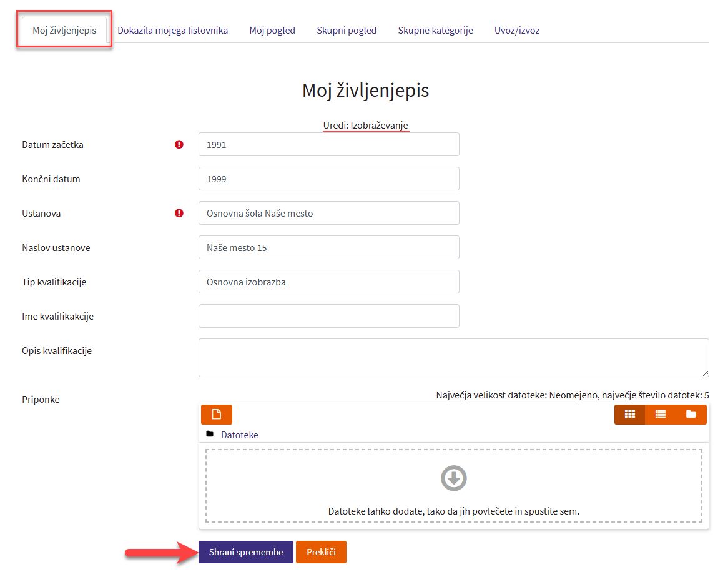Open the Skupne kategorije tab

pyautogui.click(x=435, y=30)
